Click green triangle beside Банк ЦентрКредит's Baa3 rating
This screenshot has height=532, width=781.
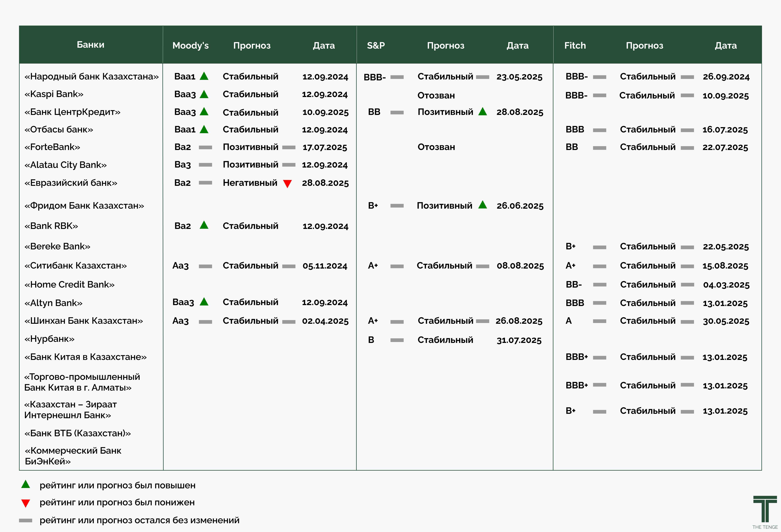click(204, 111)
